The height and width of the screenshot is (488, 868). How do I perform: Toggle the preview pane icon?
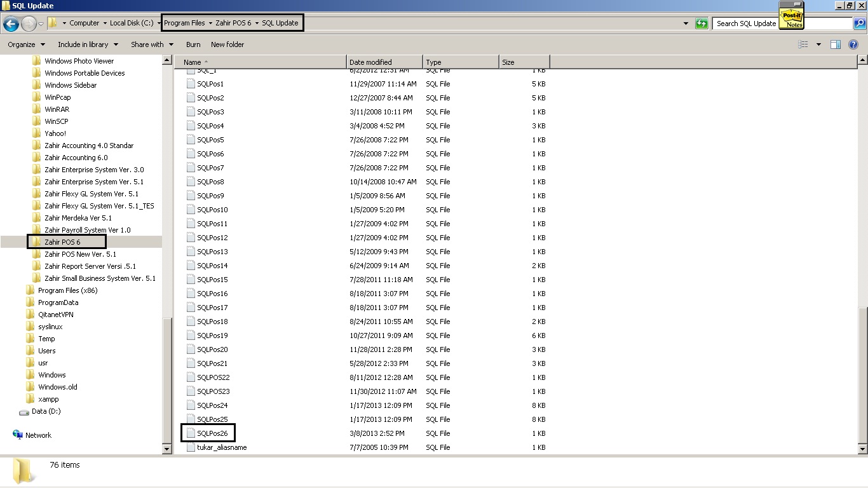point(836,44)
